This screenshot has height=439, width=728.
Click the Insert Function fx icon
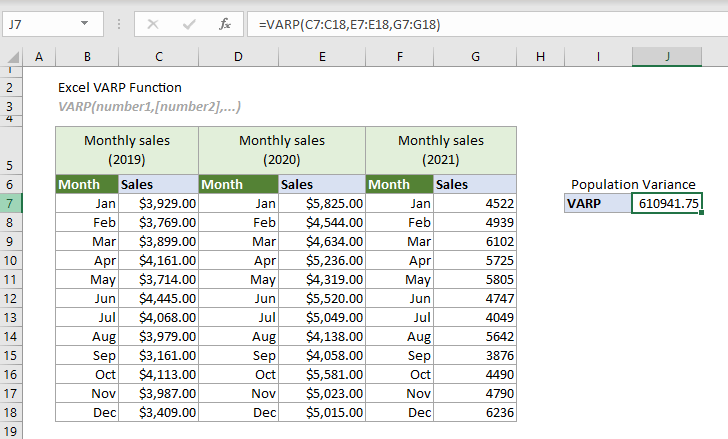pyautogui.click(x=226, y=23)
